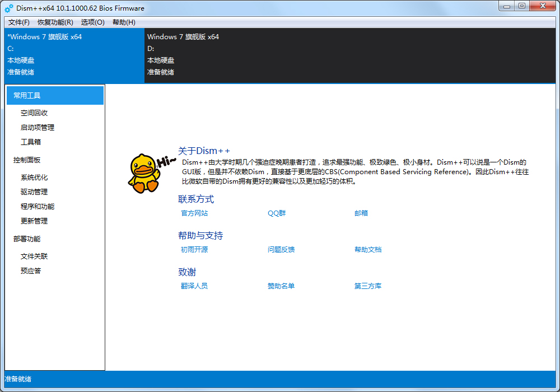560x392 pixels.
Task: Open 驱动管理 in the sidebar
Action: pyautogui.click(x=34, y=192)
